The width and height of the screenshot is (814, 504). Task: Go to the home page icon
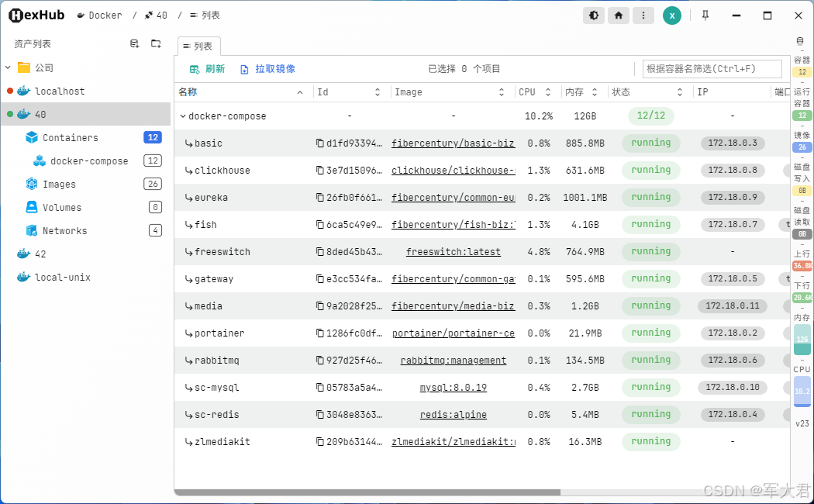[x=619, y=16]
